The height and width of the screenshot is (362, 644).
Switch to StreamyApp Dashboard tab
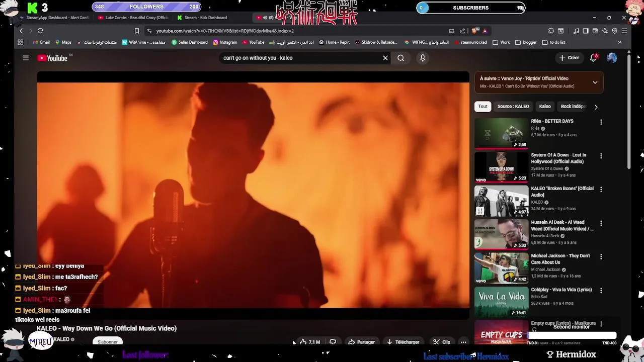(x=54, y=18)
